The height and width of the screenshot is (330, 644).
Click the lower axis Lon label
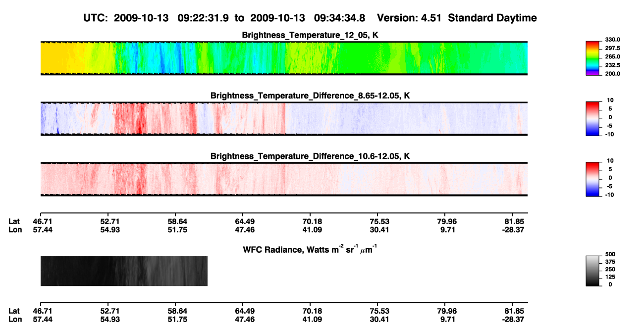[x=14, y=319]
